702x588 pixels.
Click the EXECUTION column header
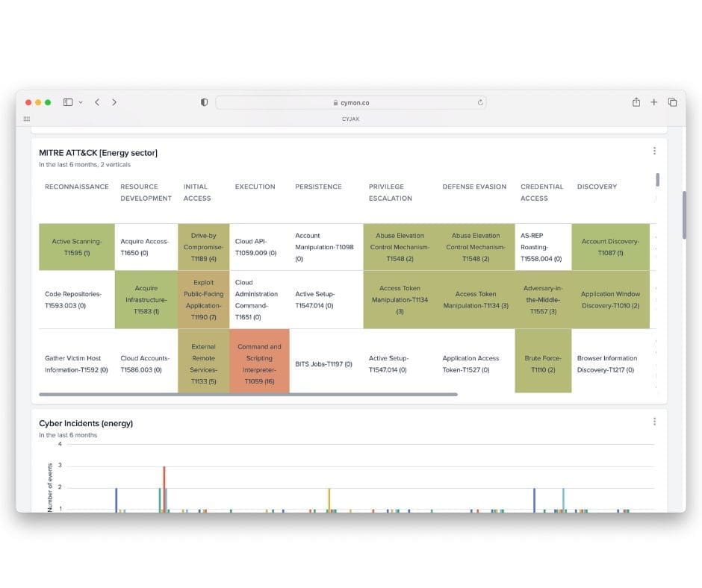point(255,187)
